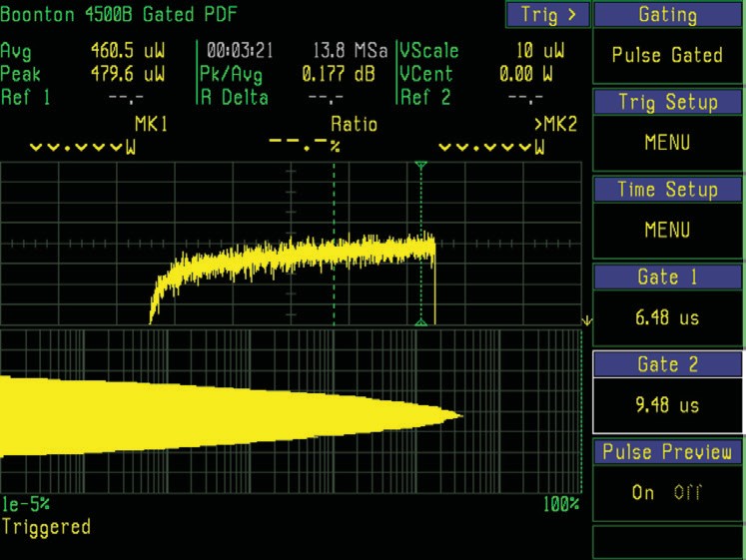The image size is (746, 560).
Task: Change the Pulse Gated gating mode
Action: click(x=667, y=55)
